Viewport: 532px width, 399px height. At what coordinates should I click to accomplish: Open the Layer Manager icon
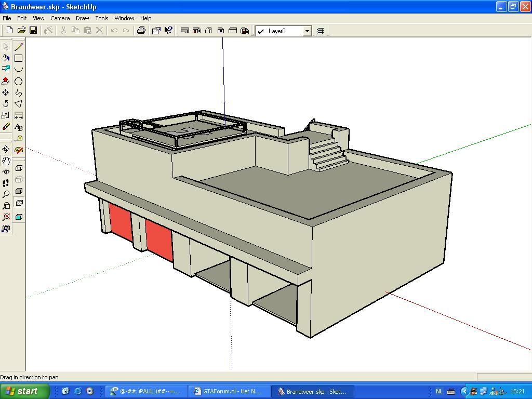pos(320,31)
